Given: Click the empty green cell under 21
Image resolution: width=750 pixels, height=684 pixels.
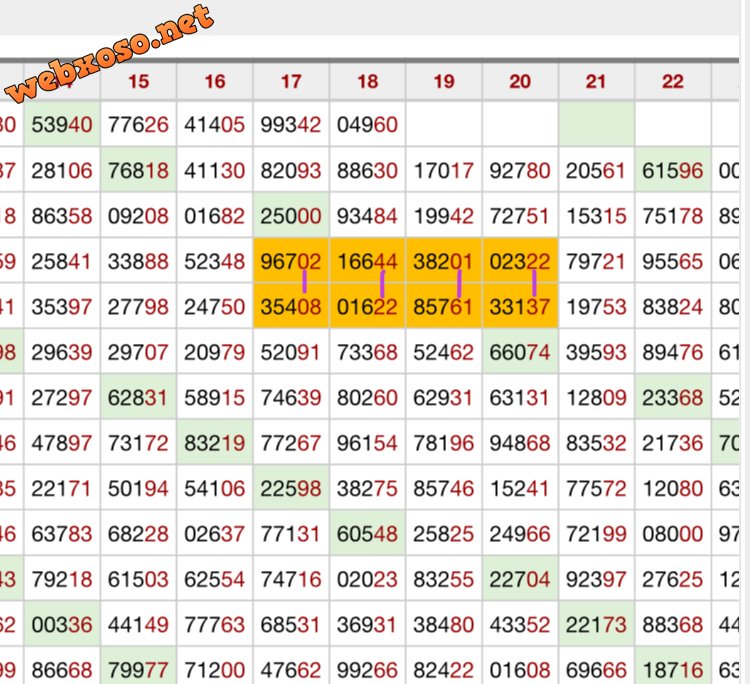Looking at the screenshot, I should click(x=596, y=124).
